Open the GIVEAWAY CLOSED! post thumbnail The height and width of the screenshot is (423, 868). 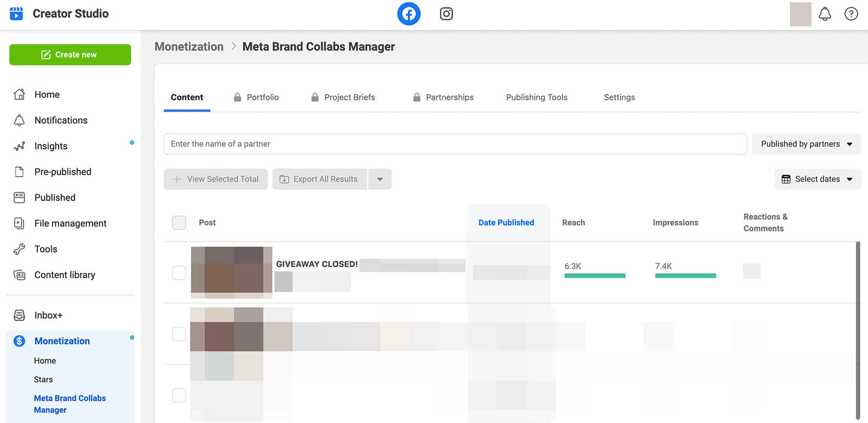coord(232,273)
